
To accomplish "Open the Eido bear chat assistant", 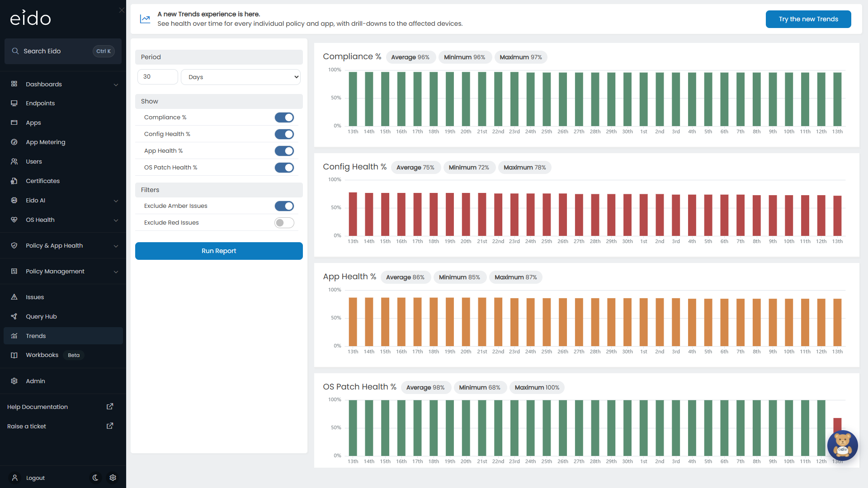I will [x=843, y=446].
